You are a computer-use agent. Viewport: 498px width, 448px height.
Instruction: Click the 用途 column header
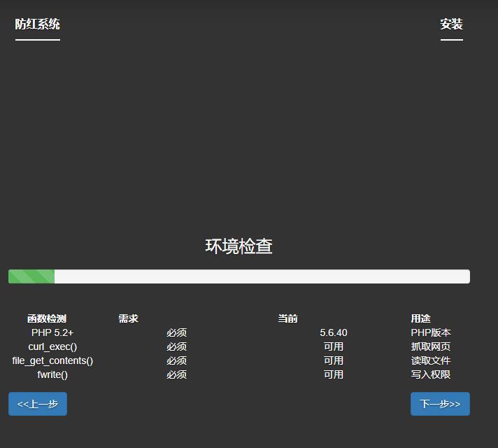420,318
